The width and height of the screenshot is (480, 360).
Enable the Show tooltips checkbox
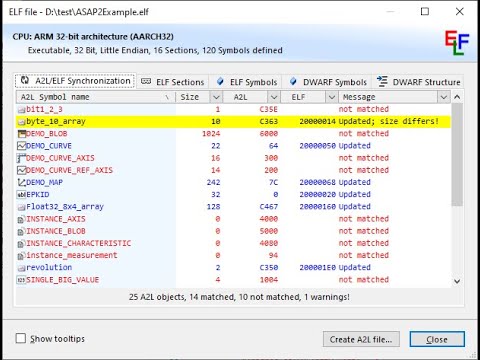pyautogui.click(x=21, y=338)
